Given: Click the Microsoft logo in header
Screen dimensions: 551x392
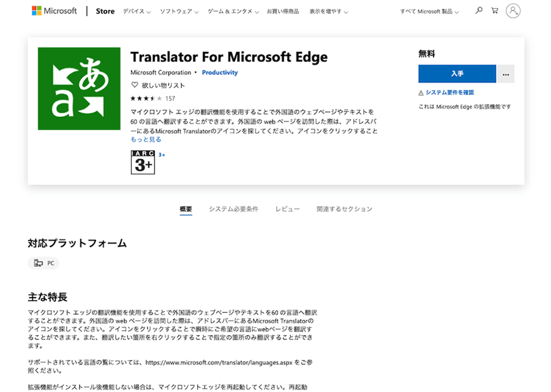Looking at the screenshot, I should (x=54, y=11).
